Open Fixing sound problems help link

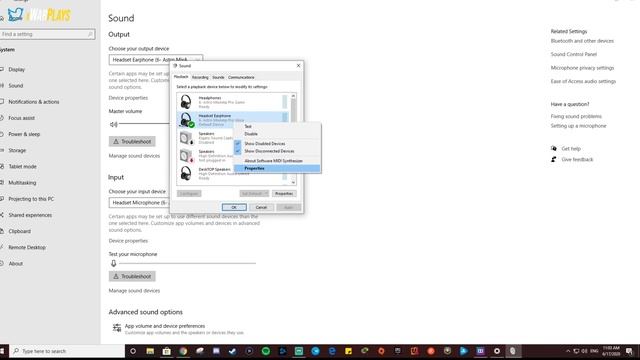[x=576, y=116]
